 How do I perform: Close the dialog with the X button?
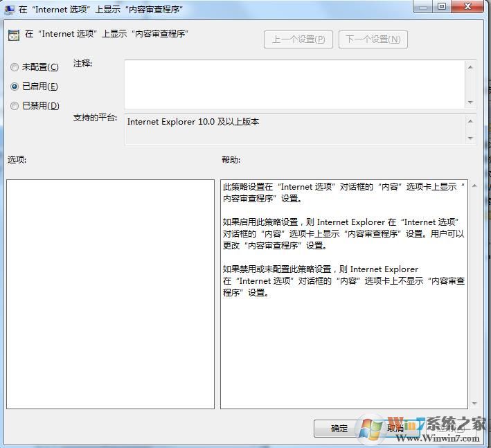click(467, 6)
